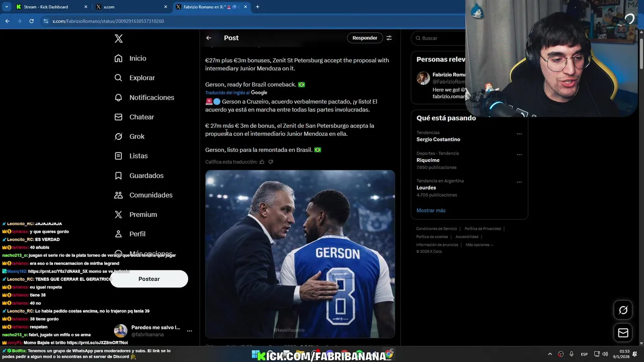Click the Responder button

[x=365, y=38]
